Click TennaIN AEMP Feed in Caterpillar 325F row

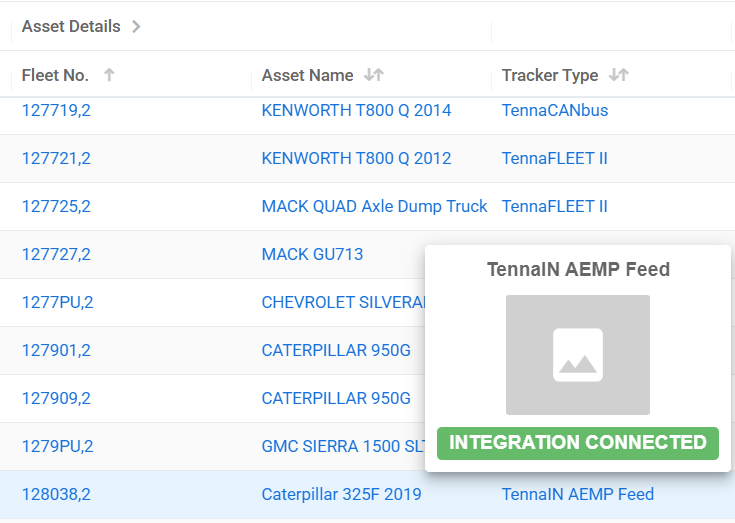(578, 494)
